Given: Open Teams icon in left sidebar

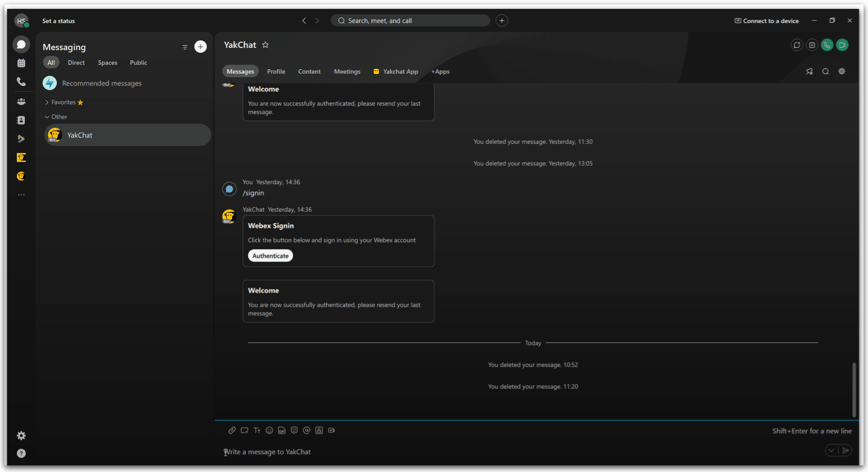Looking at the screenshot, I should point(21,101).
